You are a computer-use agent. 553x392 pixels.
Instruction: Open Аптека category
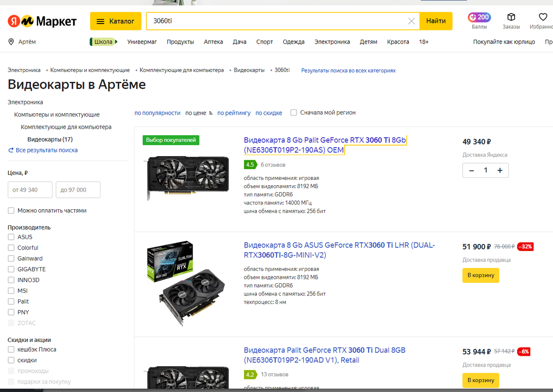[213, 42]
